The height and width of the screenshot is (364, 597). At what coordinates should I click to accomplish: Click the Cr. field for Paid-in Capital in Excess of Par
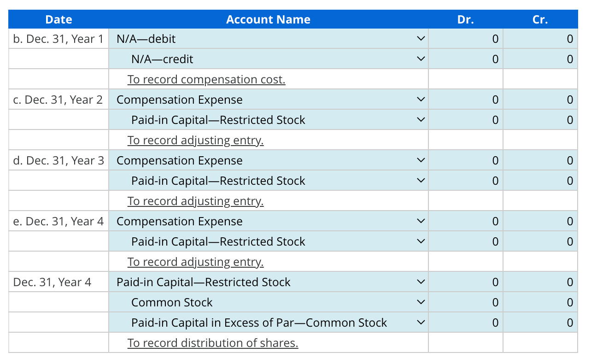click(540, 322)
